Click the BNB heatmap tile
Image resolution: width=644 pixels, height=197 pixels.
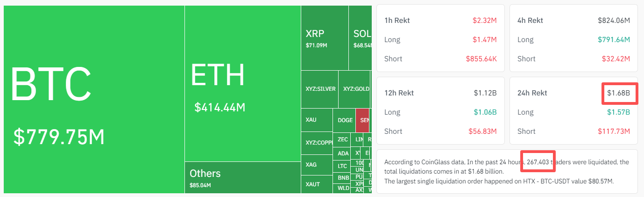pos(342,178)
